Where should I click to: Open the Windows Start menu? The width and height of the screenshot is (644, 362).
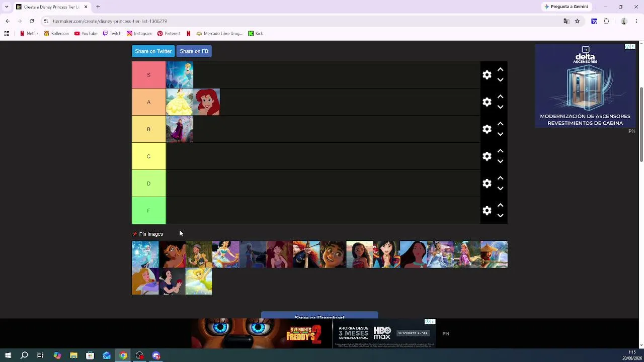point(8,355)
